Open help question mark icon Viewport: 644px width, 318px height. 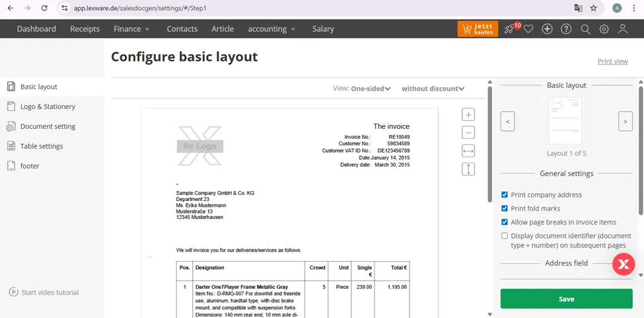click(x=566, y=29)
